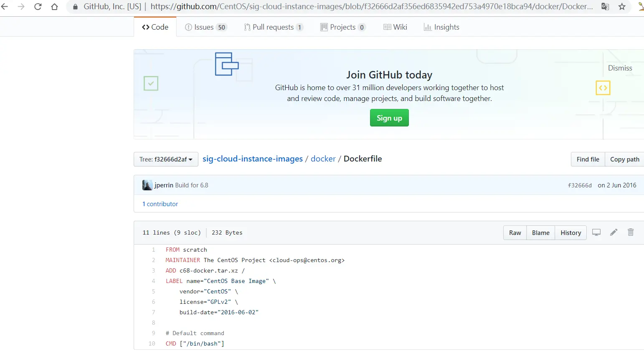The image size is (644, 356).
Task: Go back using the browser back arrow
Action: [5, 6]
